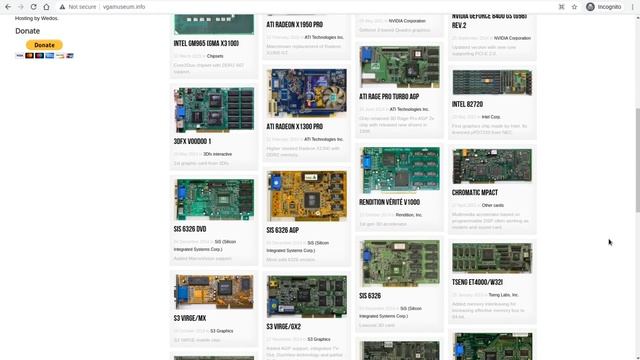Click the 3DFX Voodoo 1 title
The width and height of the screenshot is (640, 360).
192,142
